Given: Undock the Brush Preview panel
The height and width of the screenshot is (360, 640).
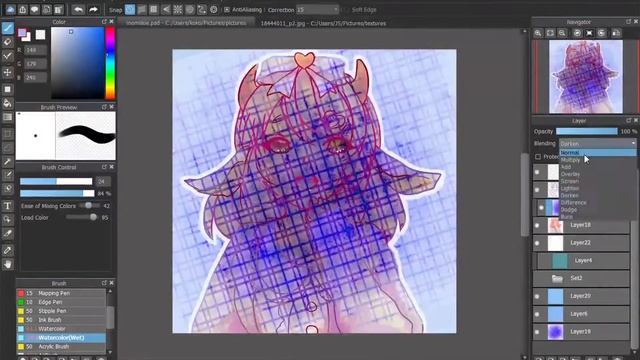Looking at the screenshot, I should tap(104, 107).
